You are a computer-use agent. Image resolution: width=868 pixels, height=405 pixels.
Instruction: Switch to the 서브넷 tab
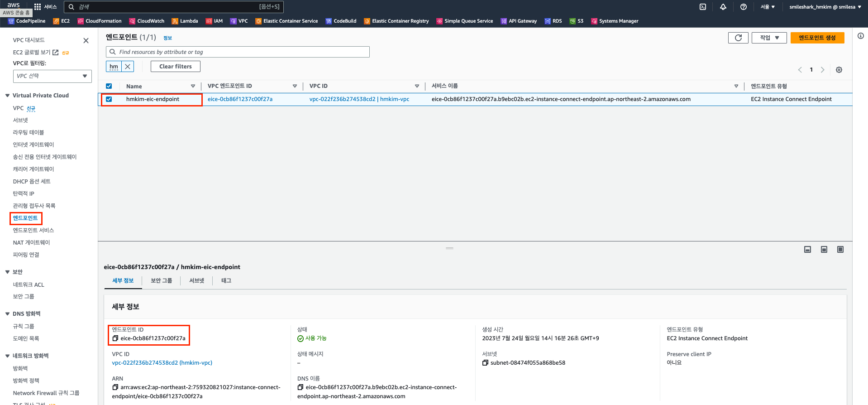(x=197, y=281)
